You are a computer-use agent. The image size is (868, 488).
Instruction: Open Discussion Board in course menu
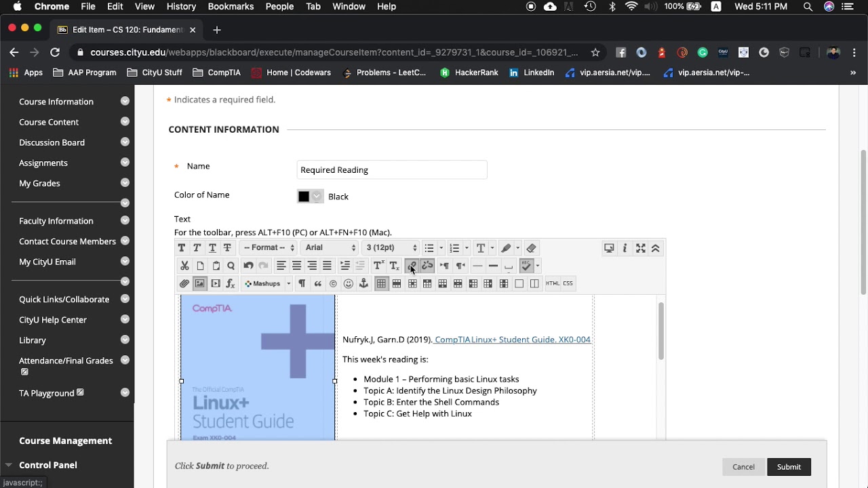(x=52, y=142)
